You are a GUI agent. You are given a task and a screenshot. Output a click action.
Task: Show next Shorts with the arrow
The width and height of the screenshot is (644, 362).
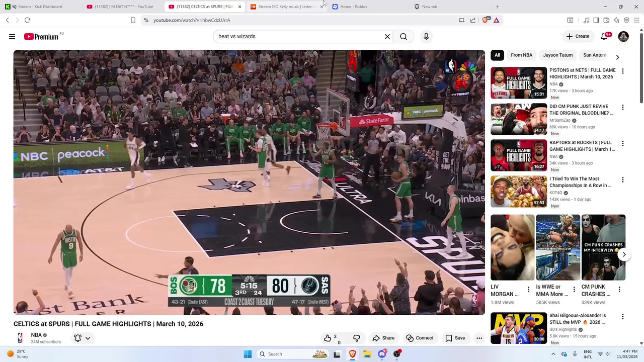tap(624, 254)
